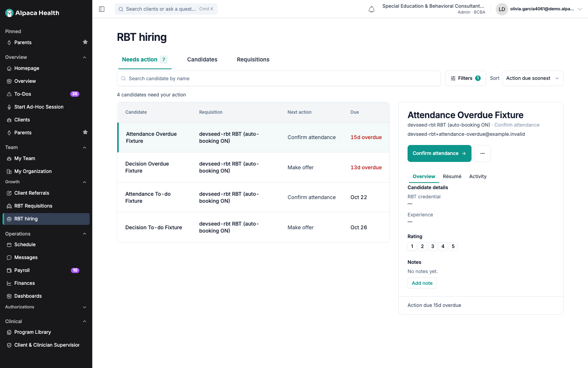Viewport: 588px width, 368px height.
Task: Set candidate rating to 1
Action: tap(412, 247)
